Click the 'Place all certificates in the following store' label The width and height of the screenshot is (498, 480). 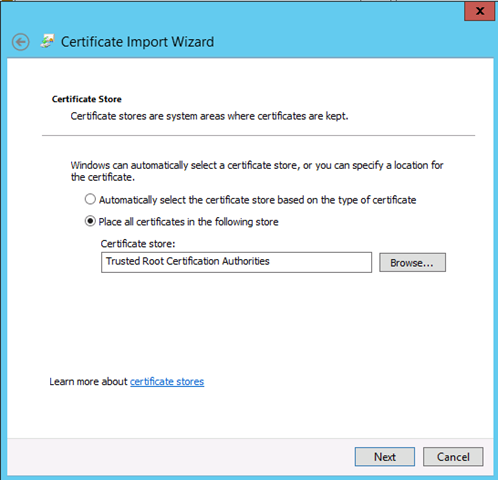tap(188, 222)
